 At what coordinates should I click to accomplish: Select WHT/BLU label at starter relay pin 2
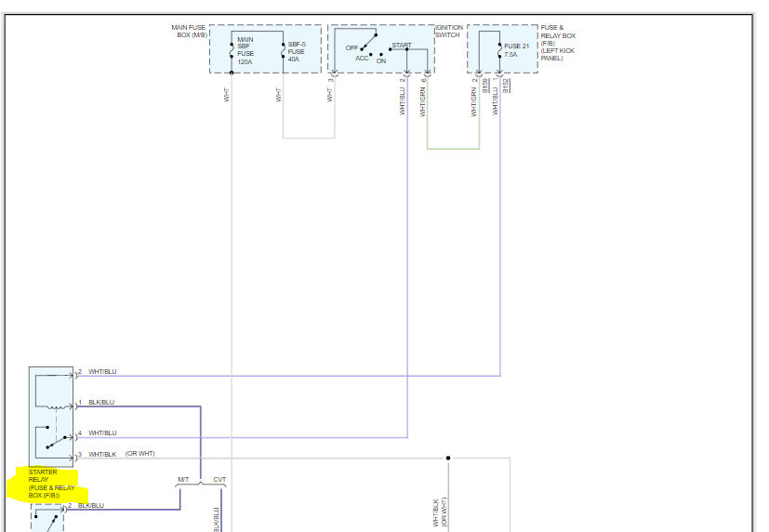(102, 372)
